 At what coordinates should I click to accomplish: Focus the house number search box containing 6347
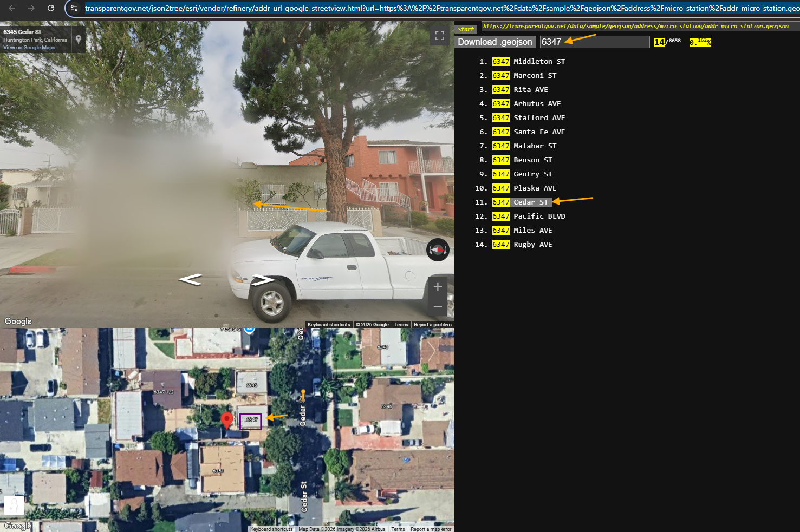595,42
